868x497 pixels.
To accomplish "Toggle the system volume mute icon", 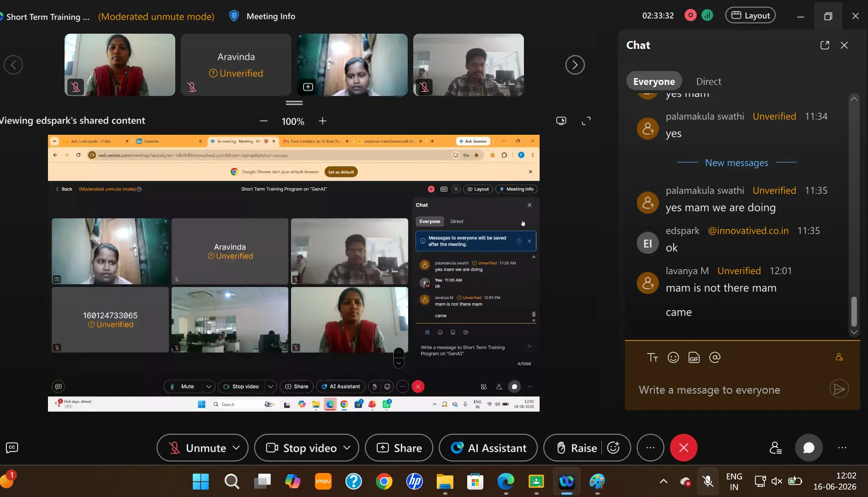I will [777, 481].
